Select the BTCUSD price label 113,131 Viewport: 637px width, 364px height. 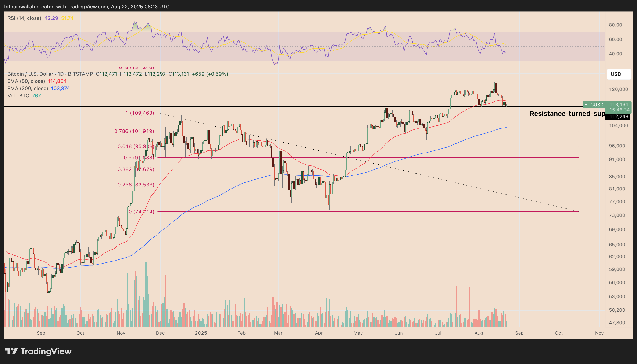click(x=619, y=104)
